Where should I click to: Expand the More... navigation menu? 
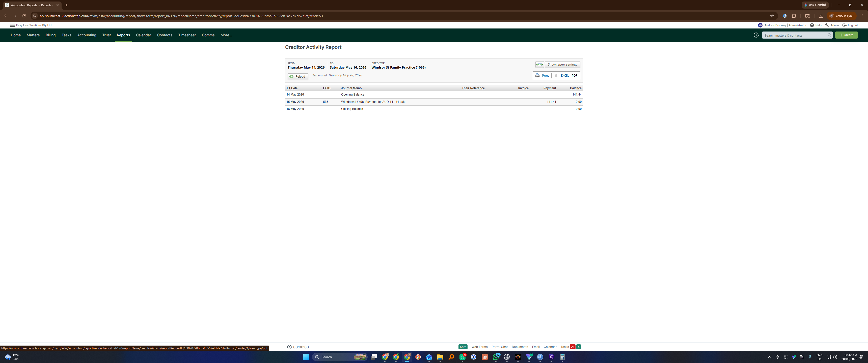pos(226,35)
